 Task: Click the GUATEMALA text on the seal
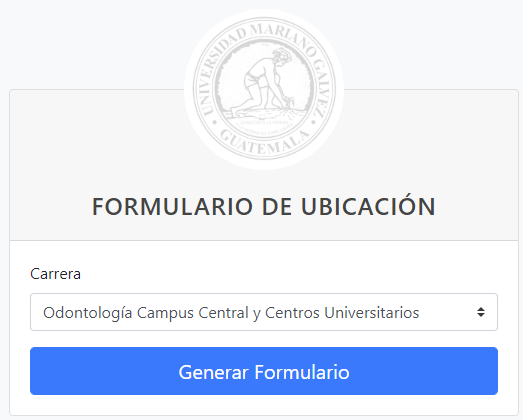point(264,143)
